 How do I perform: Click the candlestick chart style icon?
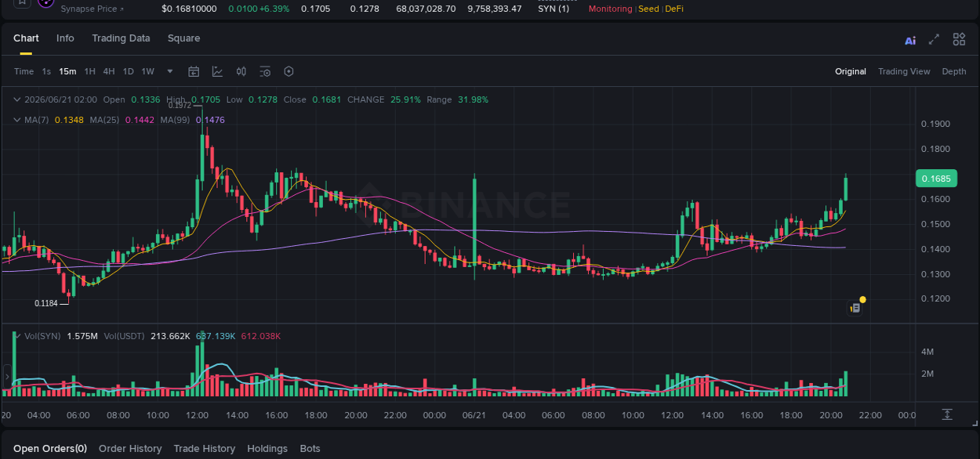tap(241, 71)
